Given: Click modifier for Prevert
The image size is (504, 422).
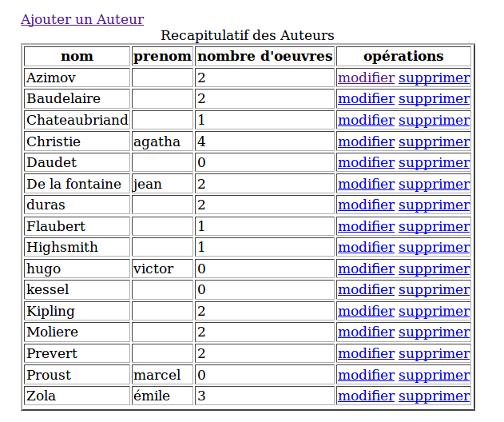Looking at the screenshot, I should [x=366, y=354].
